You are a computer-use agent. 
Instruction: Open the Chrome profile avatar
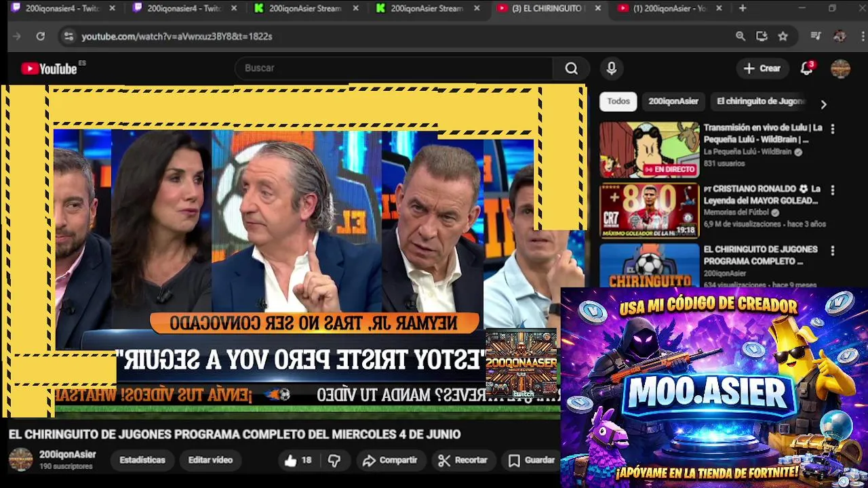pyautogui.click(x=840, y=36)
